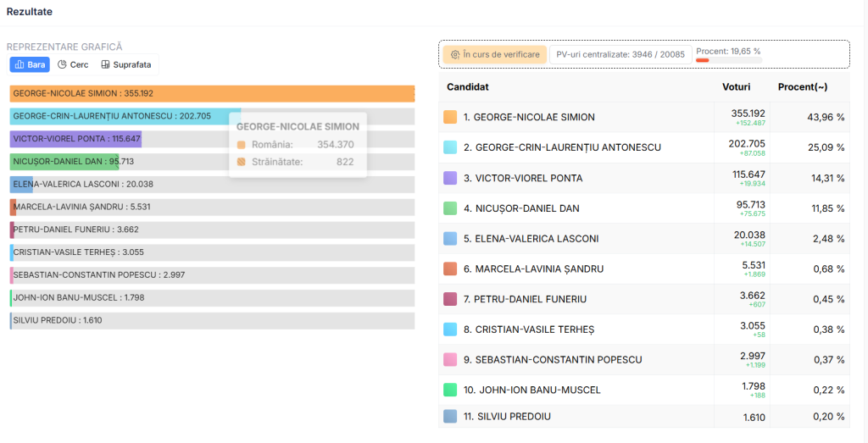Click Antonescu's cyan color swatch in table
The image size is (868, 443).
click(x=450, y=147)
